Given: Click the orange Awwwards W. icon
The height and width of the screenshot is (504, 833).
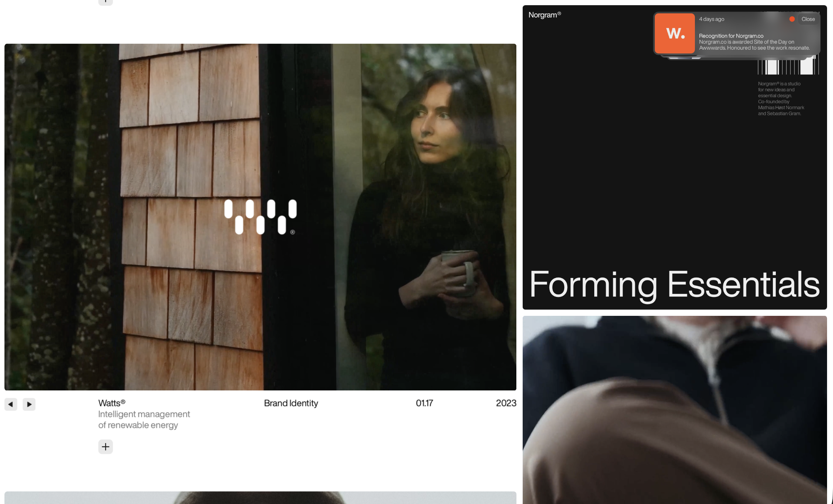Looking at the screenshot, I should point(674,33).
